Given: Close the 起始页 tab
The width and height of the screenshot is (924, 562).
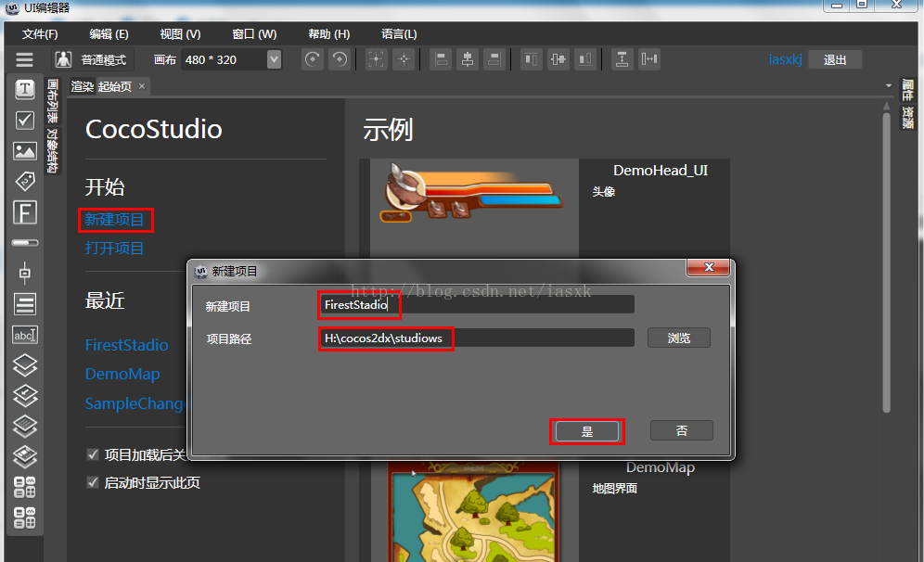Looking at the screenshot, I should click(141, 86).
